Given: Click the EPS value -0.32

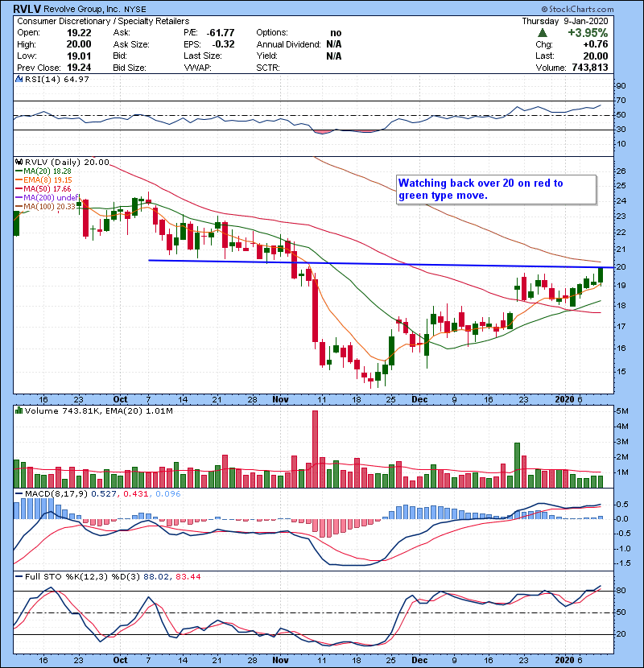Looking at the screenshot, I should coord(223,44).
